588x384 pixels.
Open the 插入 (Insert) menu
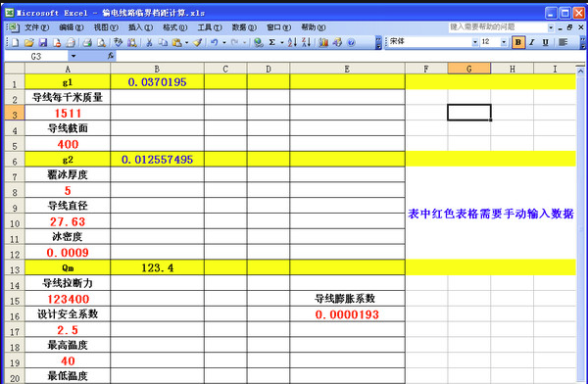point(140,27)
